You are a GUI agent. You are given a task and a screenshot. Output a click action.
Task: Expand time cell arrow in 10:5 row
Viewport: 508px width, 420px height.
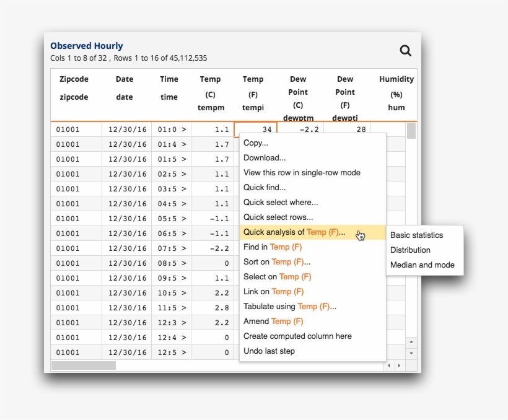[x=184, y=293]
